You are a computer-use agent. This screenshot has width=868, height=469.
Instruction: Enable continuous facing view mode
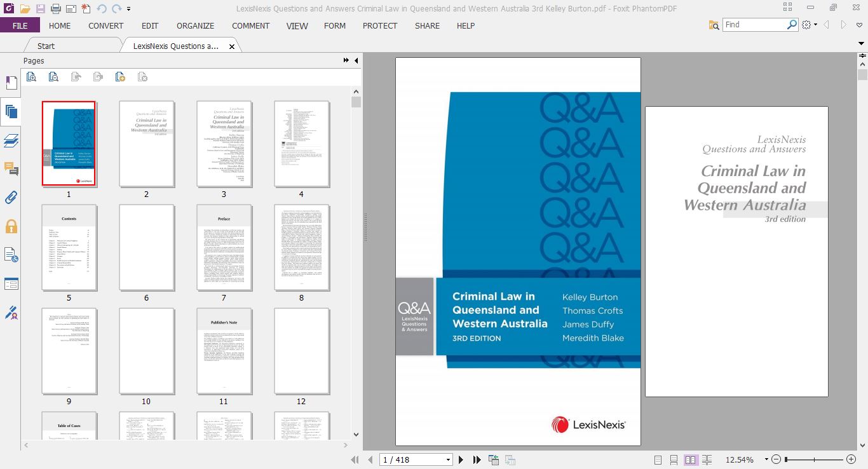point(707,459)
